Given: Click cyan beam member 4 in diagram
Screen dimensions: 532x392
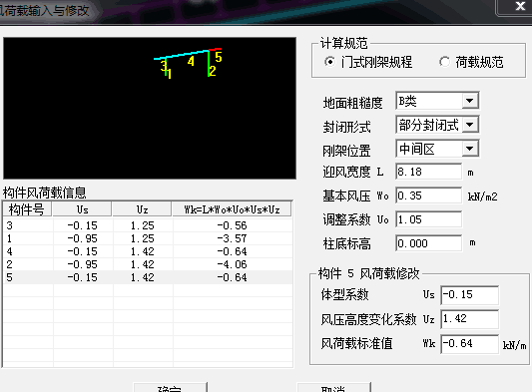Looking at the screenshot, I should tap(182, 55).
